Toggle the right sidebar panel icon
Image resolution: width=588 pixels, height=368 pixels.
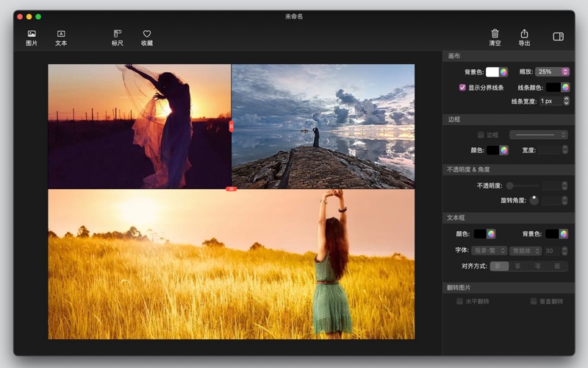558,36
